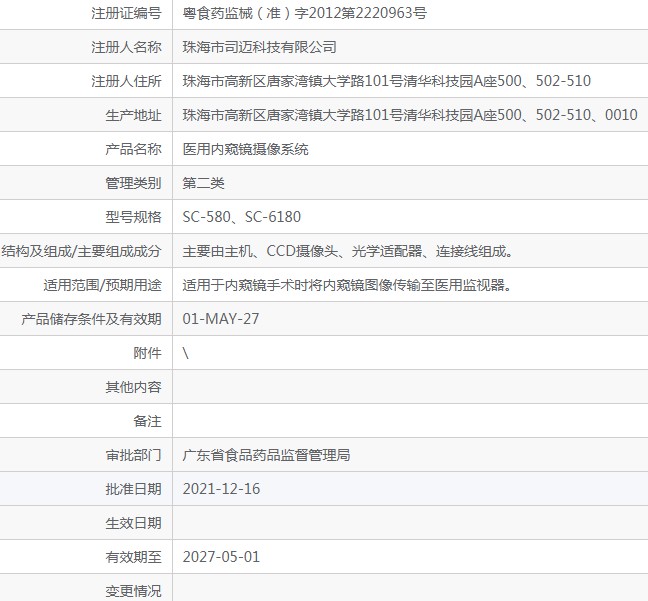Select registration number 粤食药监械（准）字2012第2220963号

(x=305, y=13)
